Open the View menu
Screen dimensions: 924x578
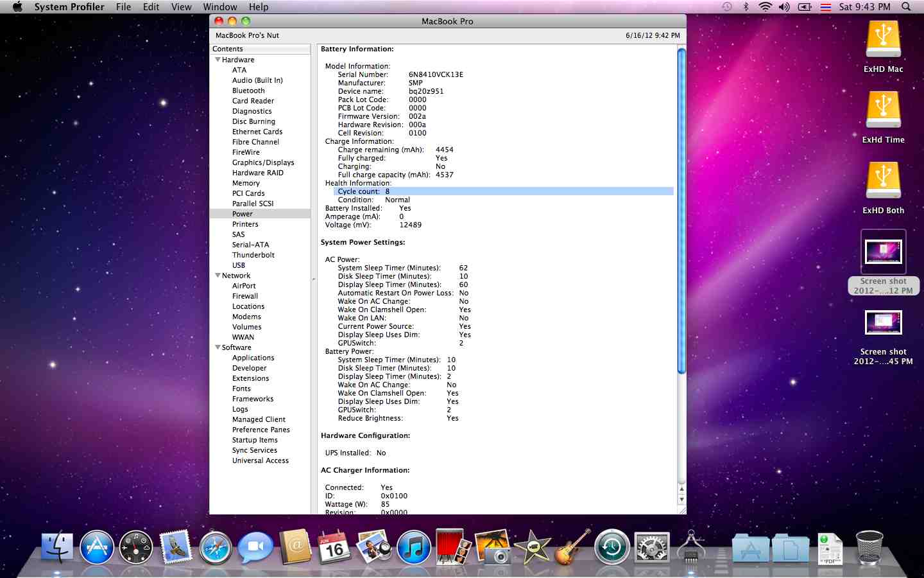click(182, 7)
